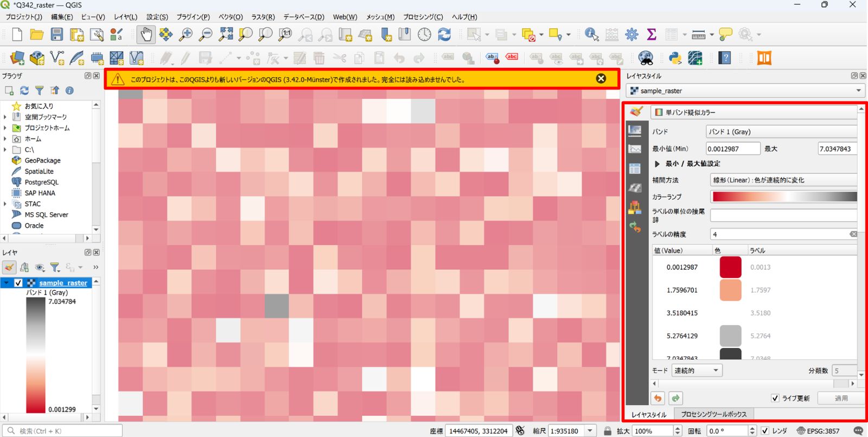Click the 適用 apply button
The image size is (868, 437).
click(x=841, y=398)
